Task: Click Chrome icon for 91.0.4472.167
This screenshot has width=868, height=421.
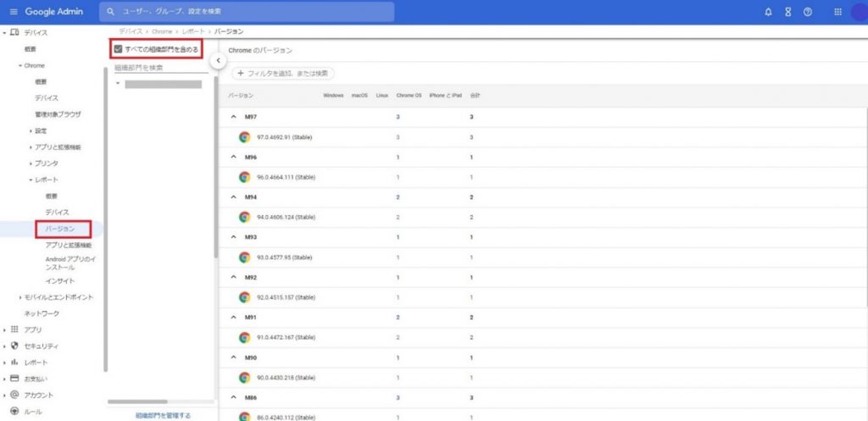Action: 244,337
